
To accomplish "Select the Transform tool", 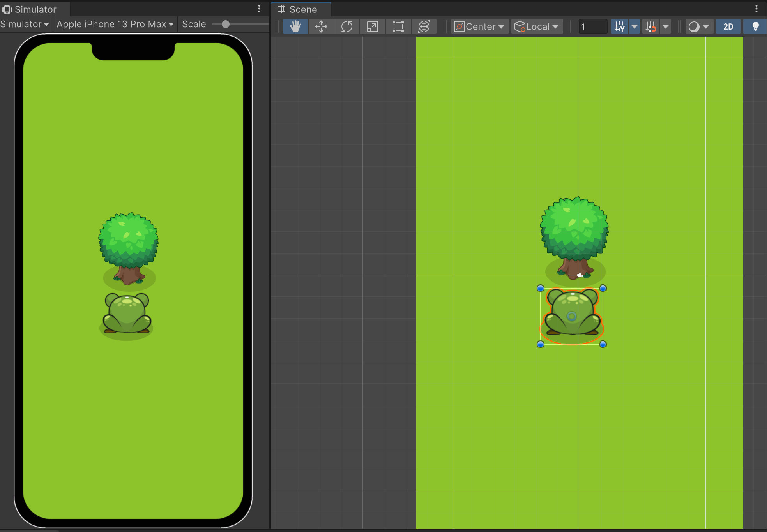I will coord(424,26).
